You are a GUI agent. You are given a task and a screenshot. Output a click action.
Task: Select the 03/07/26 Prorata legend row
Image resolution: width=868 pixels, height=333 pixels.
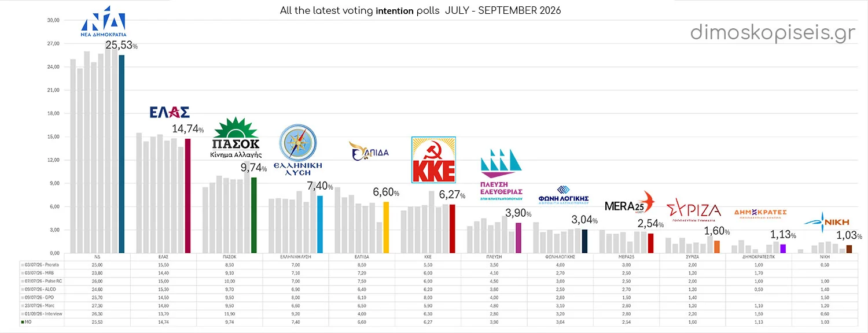click(x=39, y=265)
